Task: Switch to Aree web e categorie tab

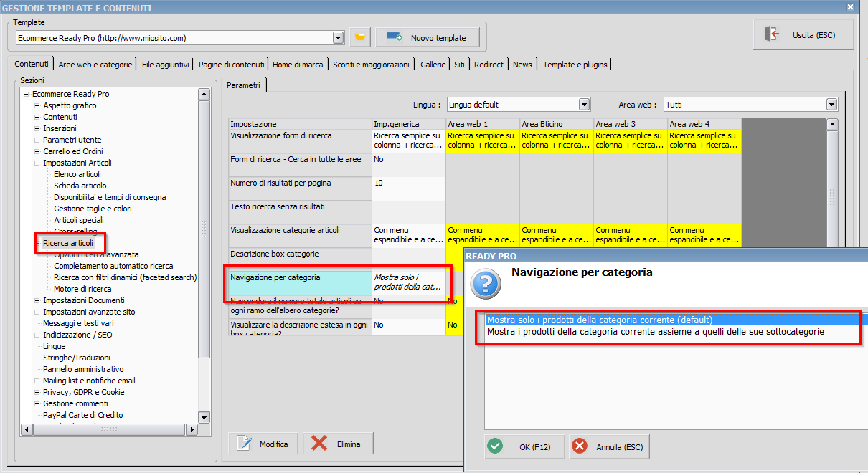Action: tap(95, 64)
